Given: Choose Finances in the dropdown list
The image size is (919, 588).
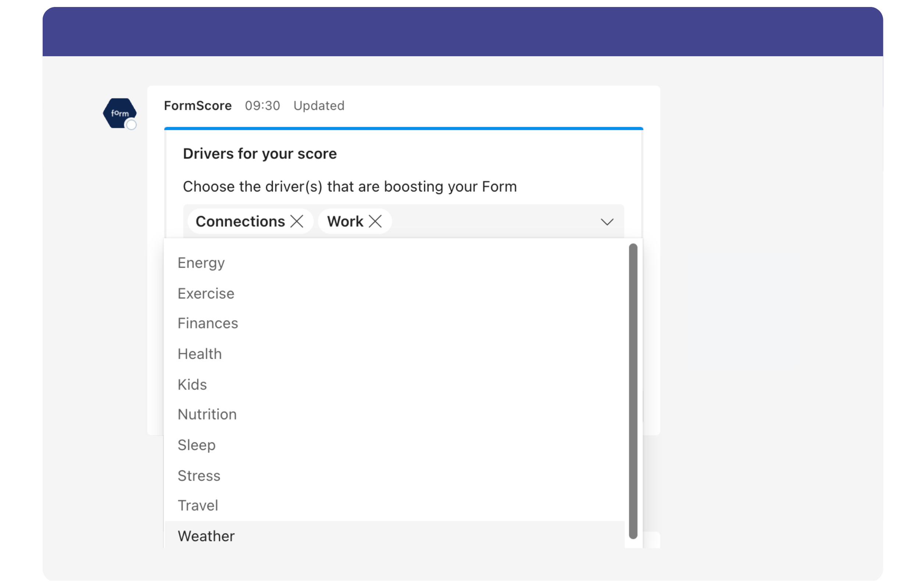Looking at the screenshot, I should pyautogui.click(x=394, y=323).
